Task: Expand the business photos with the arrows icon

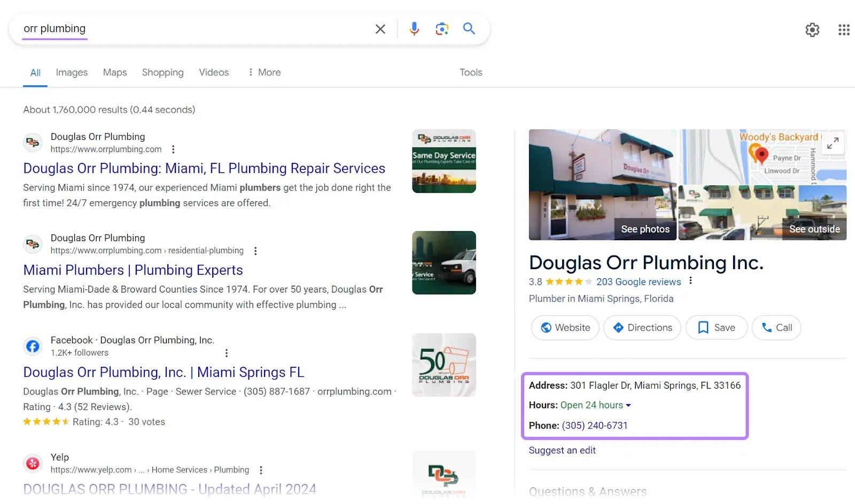Action: coord(833,143)
